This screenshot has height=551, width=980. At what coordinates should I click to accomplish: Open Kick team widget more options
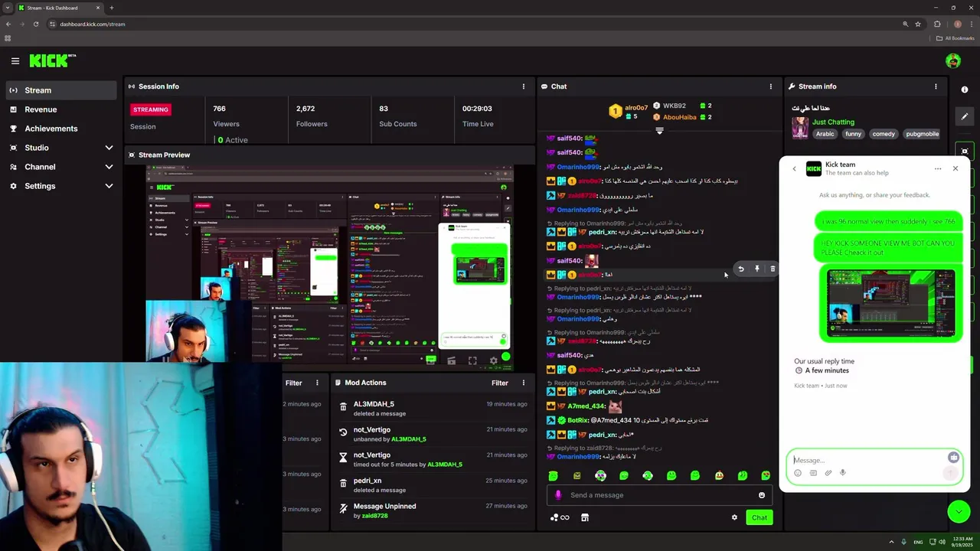(937, 168)
